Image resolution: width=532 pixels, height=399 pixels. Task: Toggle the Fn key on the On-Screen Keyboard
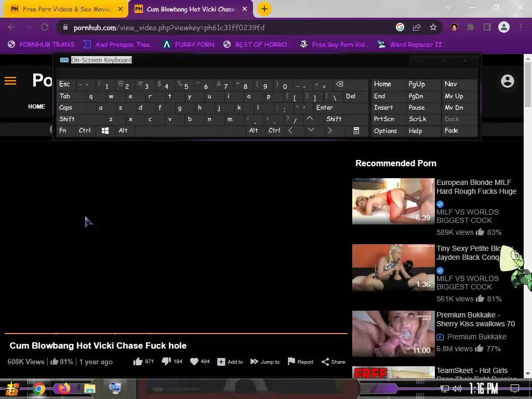(66, 130)
